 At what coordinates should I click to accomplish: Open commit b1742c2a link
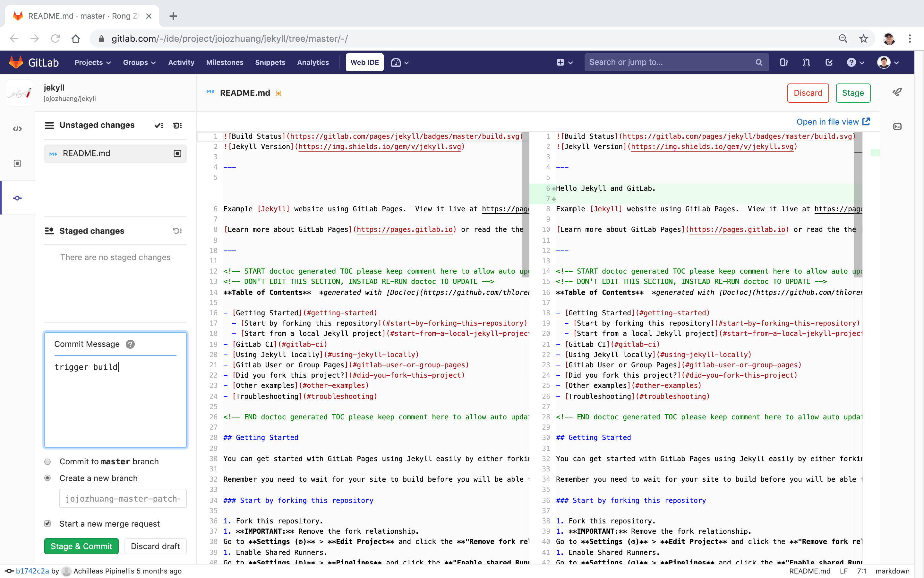pos(32,571)
